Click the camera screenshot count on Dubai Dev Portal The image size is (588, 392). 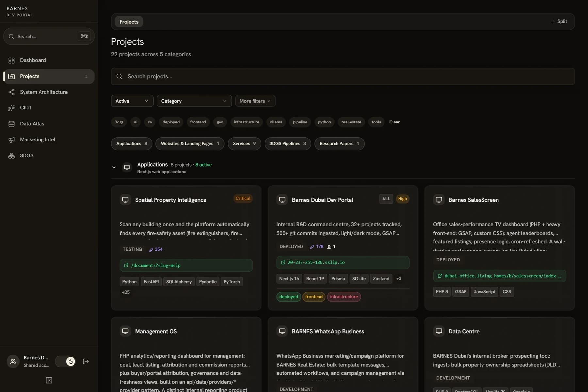331,247
